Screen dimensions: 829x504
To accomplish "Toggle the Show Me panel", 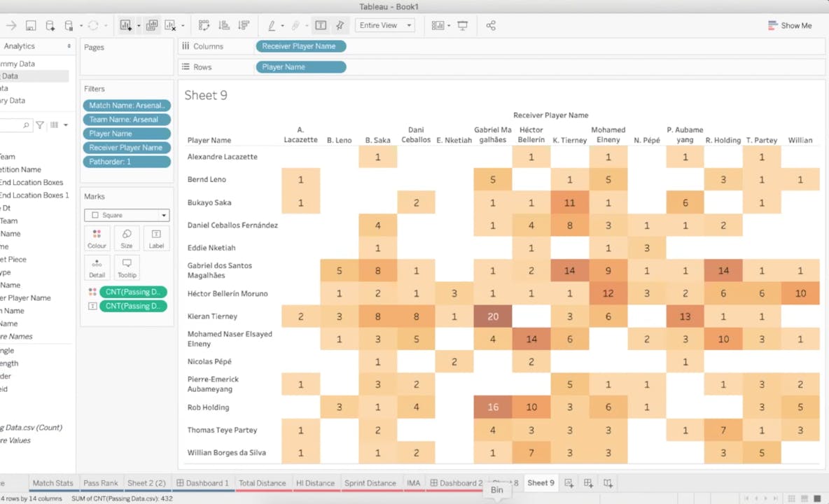I will click(790, 25).
